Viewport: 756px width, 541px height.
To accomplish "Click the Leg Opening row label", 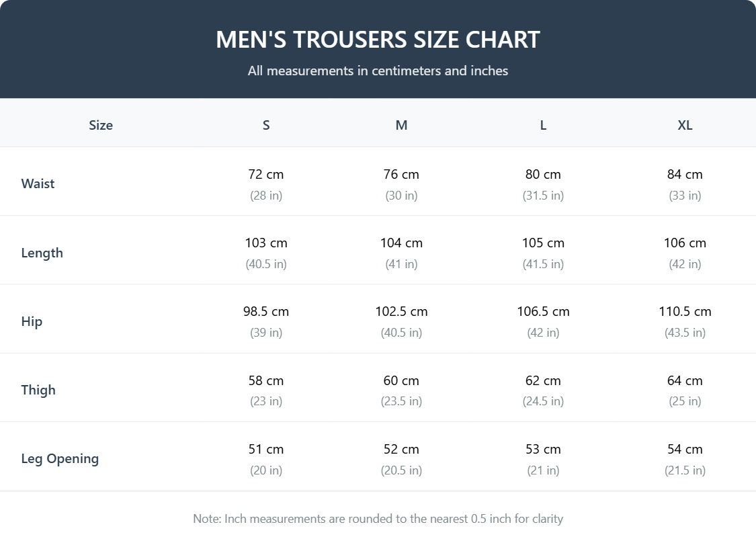I will (x=60, y=458).
